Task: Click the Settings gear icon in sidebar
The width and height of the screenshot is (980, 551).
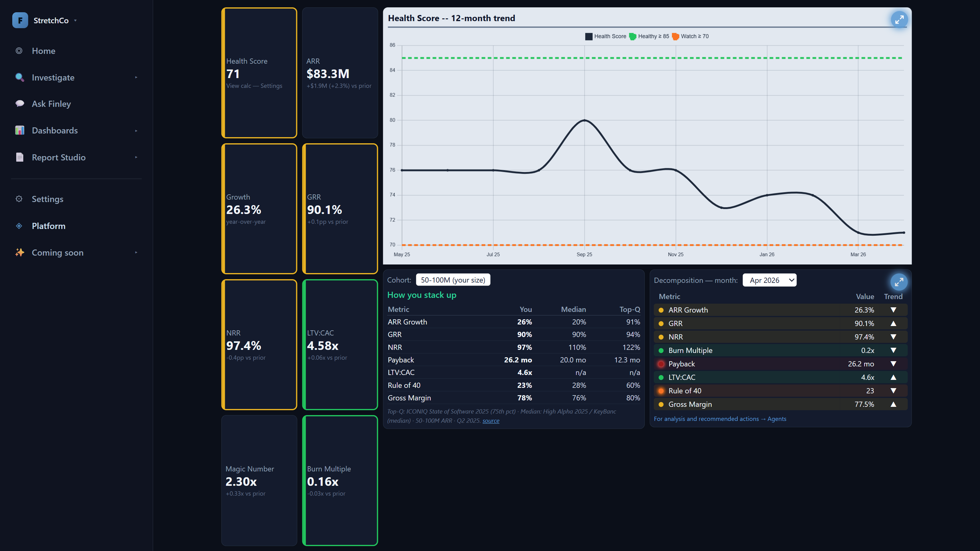Action: pyautogui.click(x=19, y=199)
